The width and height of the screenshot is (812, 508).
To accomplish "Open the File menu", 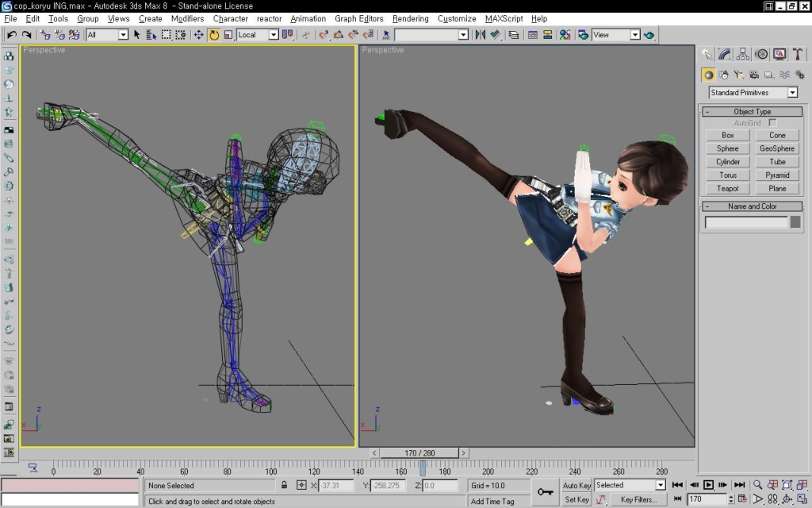I will tap(10, 19).
